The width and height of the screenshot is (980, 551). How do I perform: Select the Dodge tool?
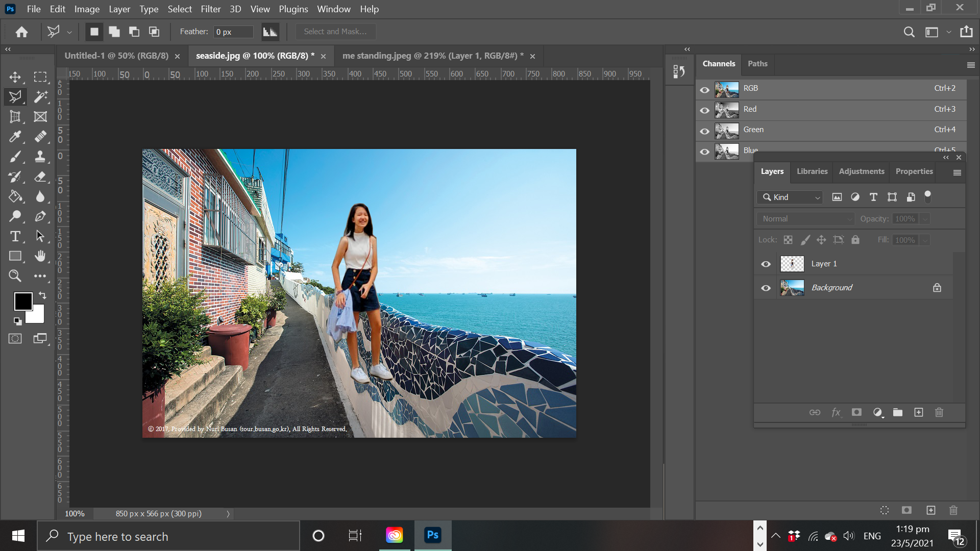click(15, 216)
